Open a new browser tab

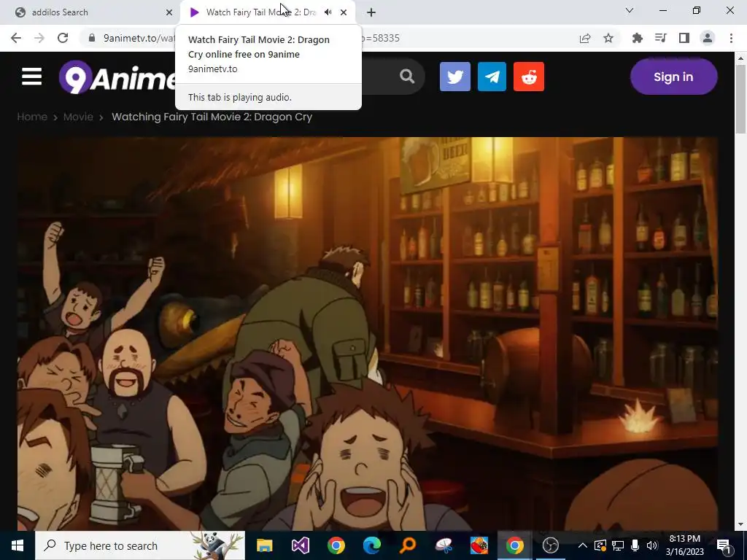(371, 12)
